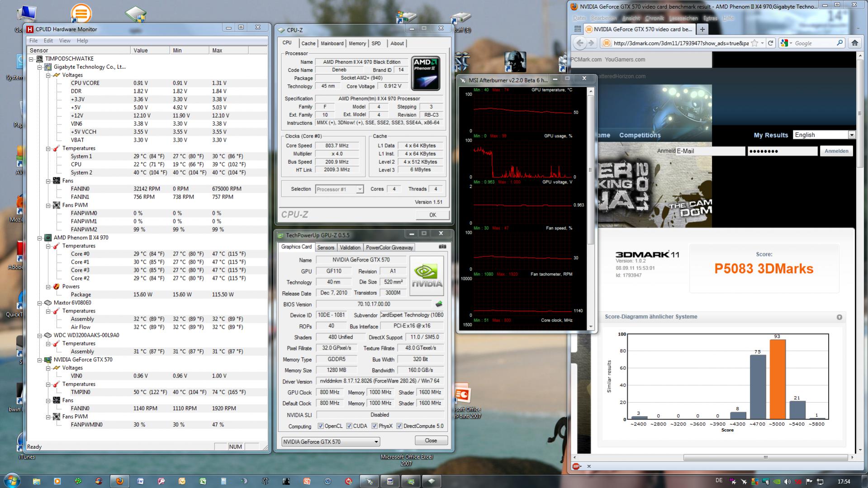Click the Firefox horizontal scrollbar
The image size is (868, 488).
click(765, 457)
